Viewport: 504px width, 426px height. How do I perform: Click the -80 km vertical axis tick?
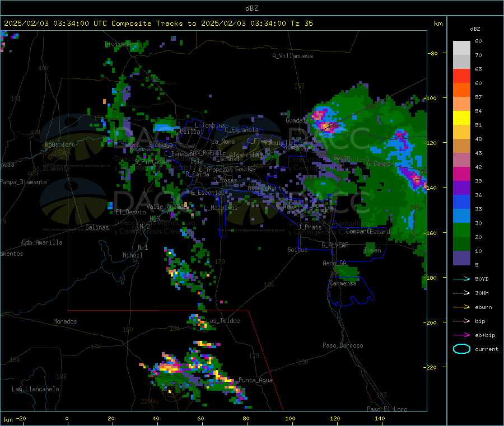coord(433,53)
